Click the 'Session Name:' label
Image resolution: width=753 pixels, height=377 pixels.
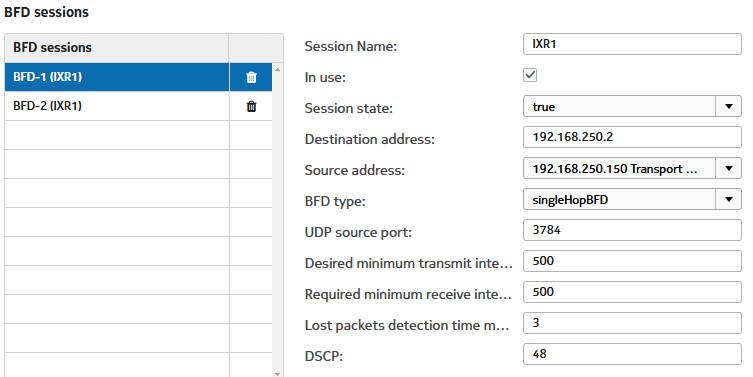pos(351,46)
